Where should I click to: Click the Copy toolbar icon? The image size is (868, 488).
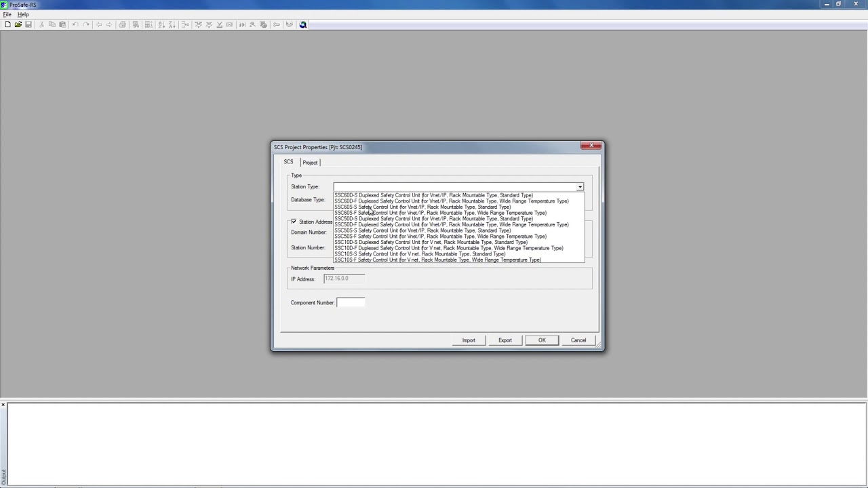pos(52,24)
